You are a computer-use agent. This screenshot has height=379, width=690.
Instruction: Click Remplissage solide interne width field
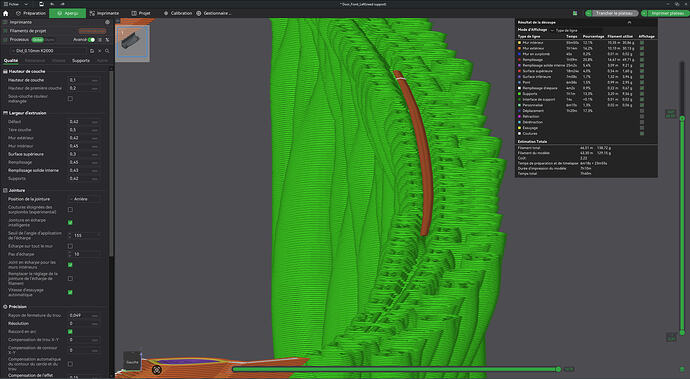83,170
